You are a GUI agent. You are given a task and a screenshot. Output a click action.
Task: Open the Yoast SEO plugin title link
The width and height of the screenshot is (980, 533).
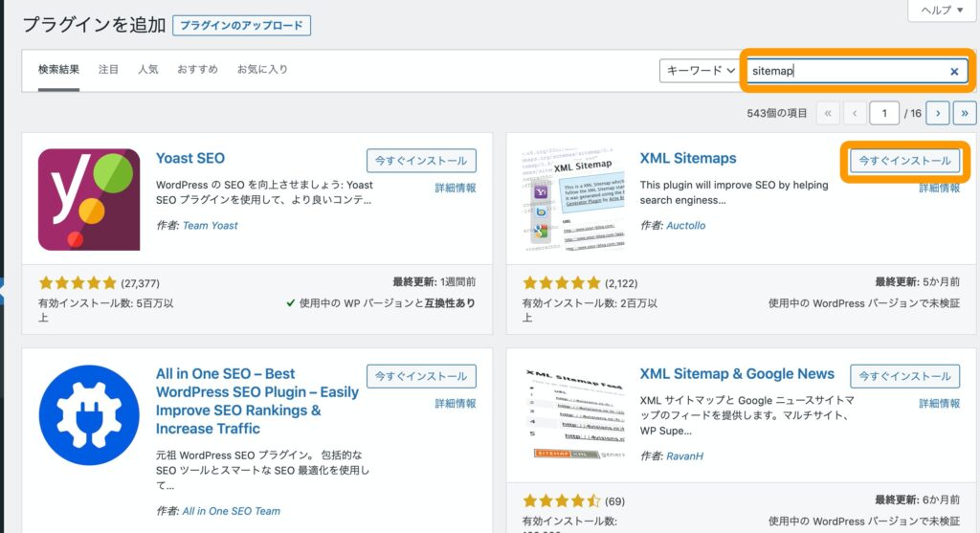(x=190, y=158)
